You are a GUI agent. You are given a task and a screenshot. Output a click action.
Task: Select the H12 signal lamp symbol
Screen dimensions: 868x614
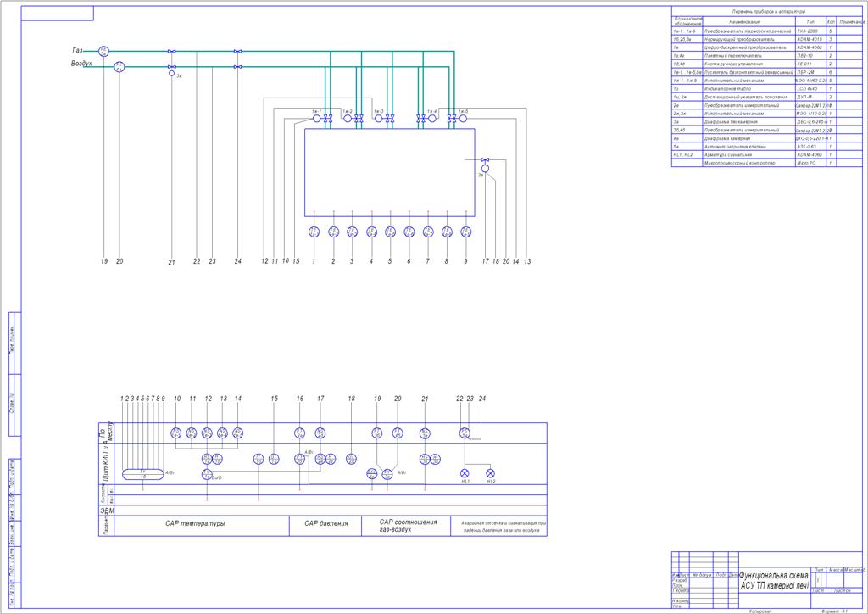click(x=490, y=473)
